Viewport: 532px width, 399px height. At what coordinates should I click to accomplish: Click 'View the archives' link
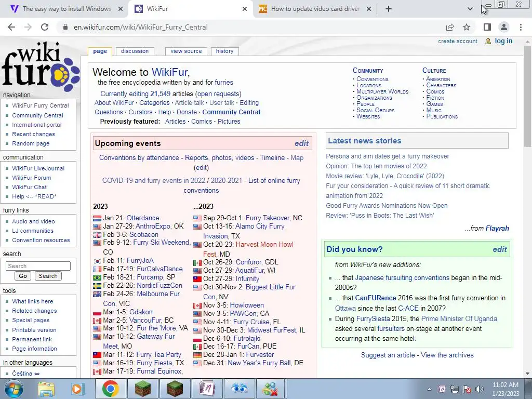(x=447, y=355)
